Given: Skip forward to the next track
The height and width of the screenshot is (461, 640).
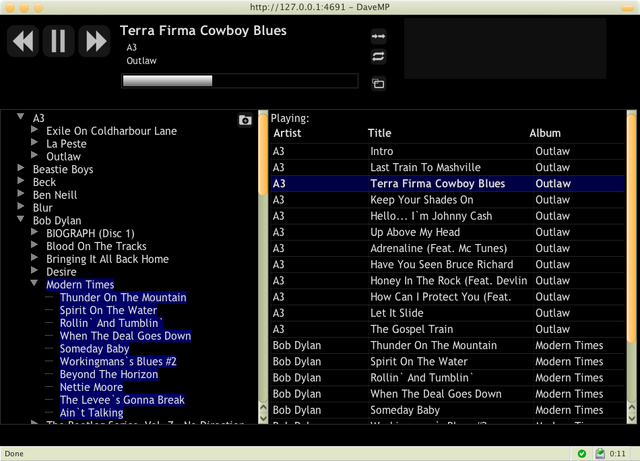Looking at the screenshot, I should (x=94, y=41).
